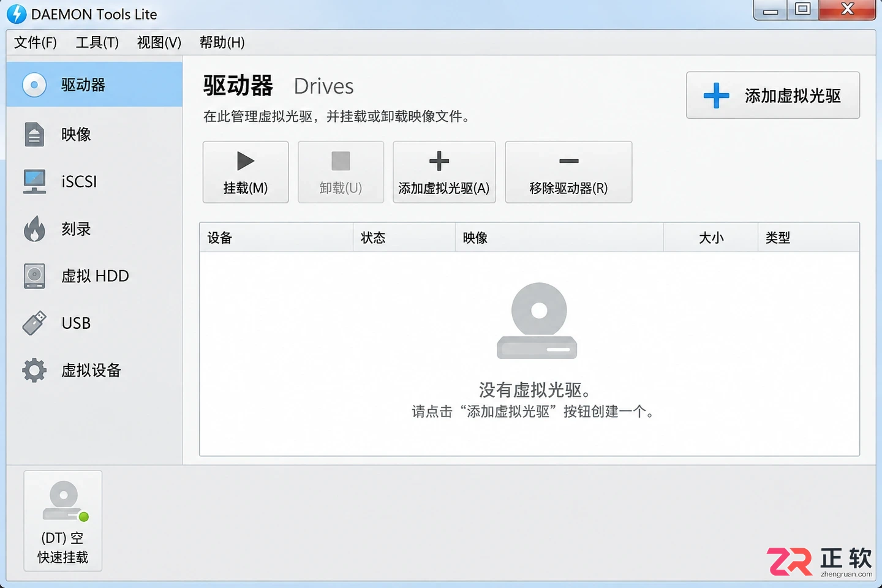Click the (DT) 空 quick mount drive icon
This screenshot has width=882, height=588.
[x=65, y=500]
